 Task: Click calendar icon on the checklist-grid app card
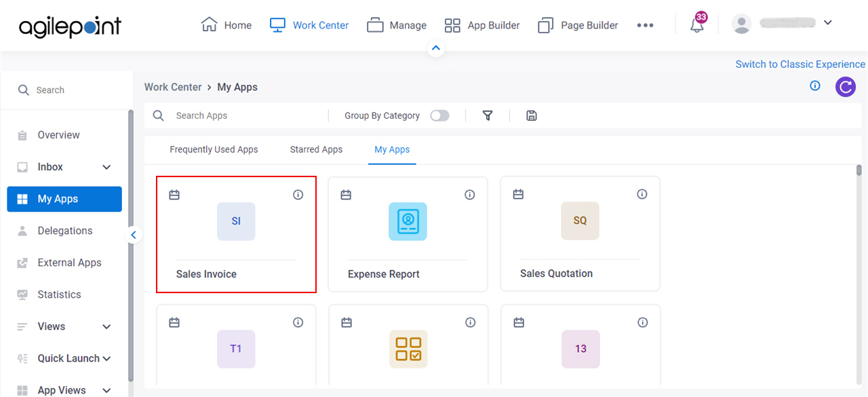point(347,322)
